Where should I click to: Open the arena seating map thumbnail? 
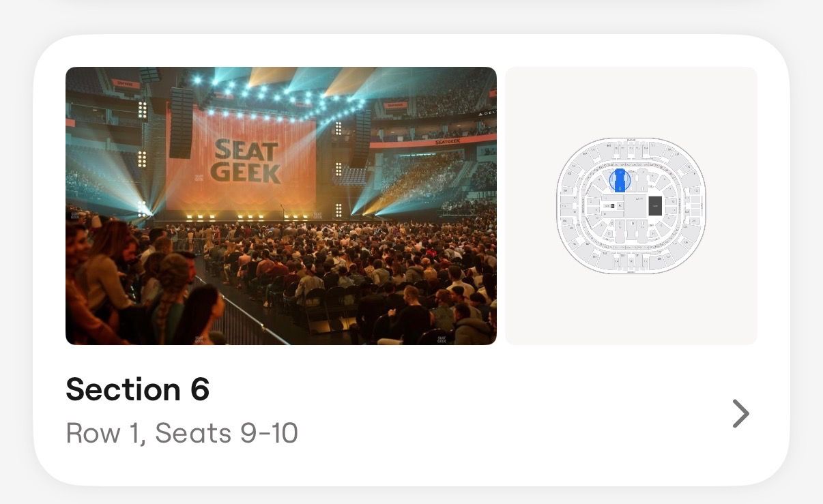tap(631, 205)
